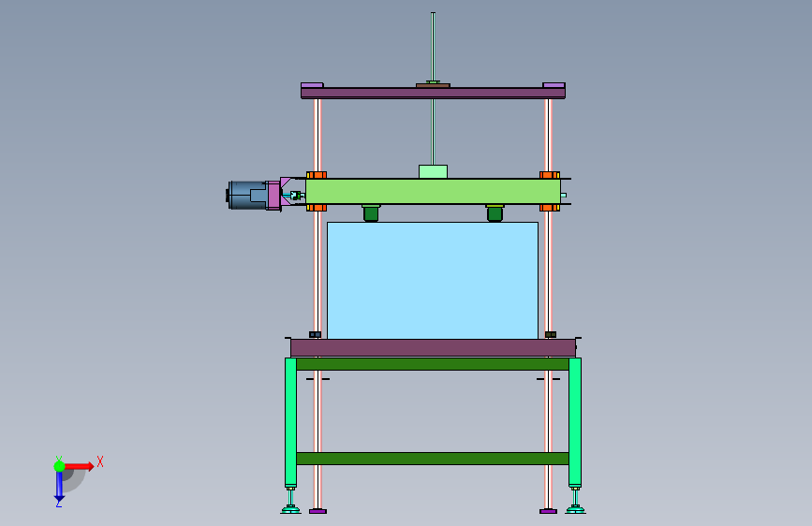
Task: Click the green Y axis dot on the triad
Action: [x=60, y=466]
